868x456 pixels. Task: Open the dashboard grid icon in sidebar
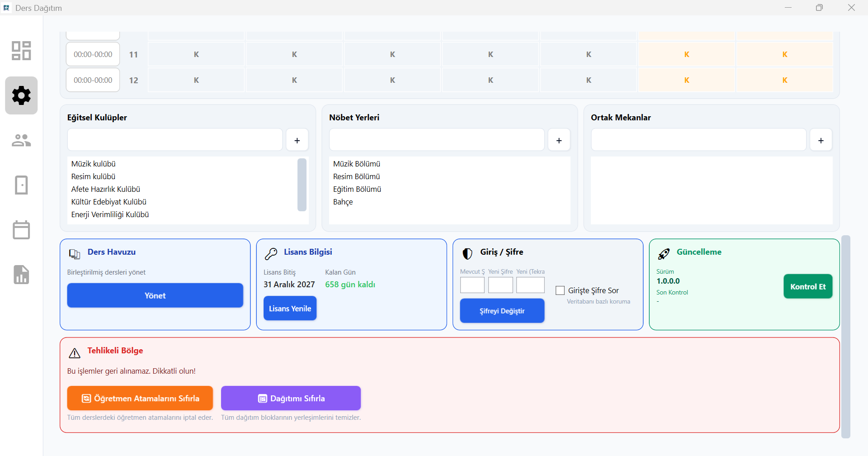click(21, 51)
